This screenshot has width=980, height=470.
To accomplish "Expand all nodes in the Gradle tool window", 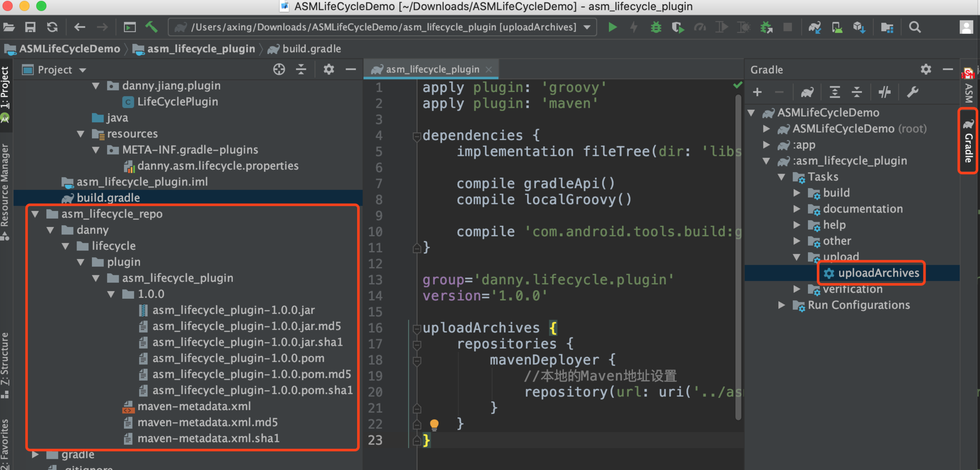I will [x=835, y=92].
